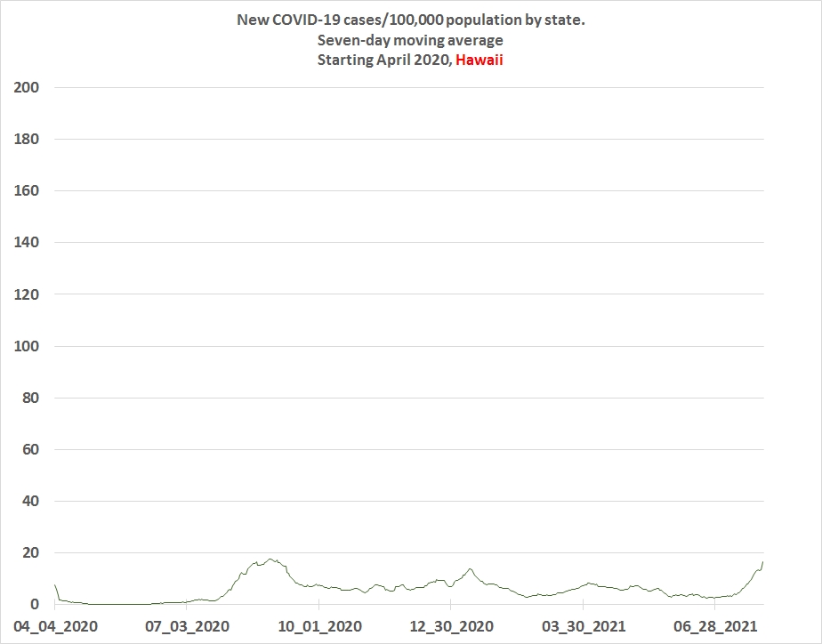The width and height of the screenshot is (822, 644).
Task: Click x-axis date label 07_03_2020
Action: [187, 626]
